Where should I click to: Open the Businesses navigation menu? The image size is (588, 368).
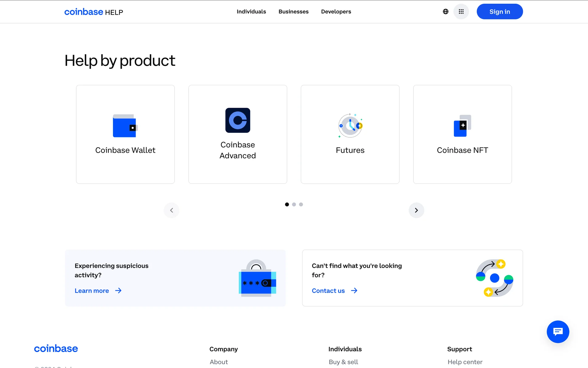(293, 12)
